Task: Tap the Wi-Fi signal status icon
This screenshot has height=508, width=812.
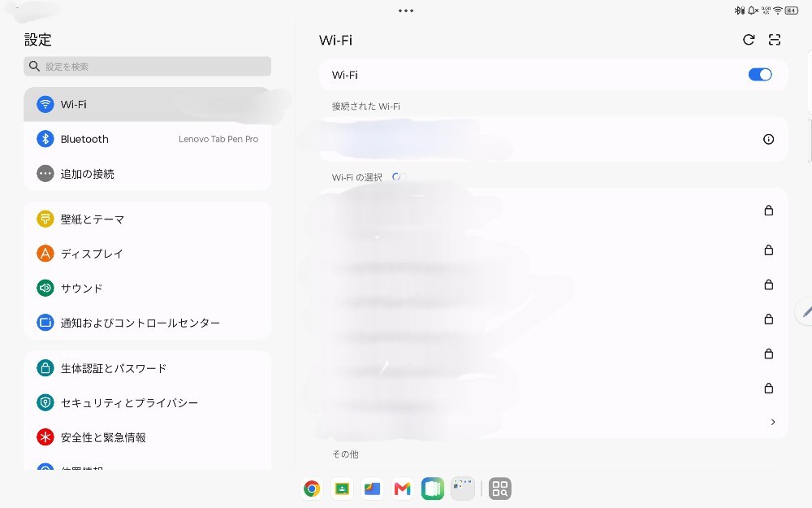Action: [778, 11]
